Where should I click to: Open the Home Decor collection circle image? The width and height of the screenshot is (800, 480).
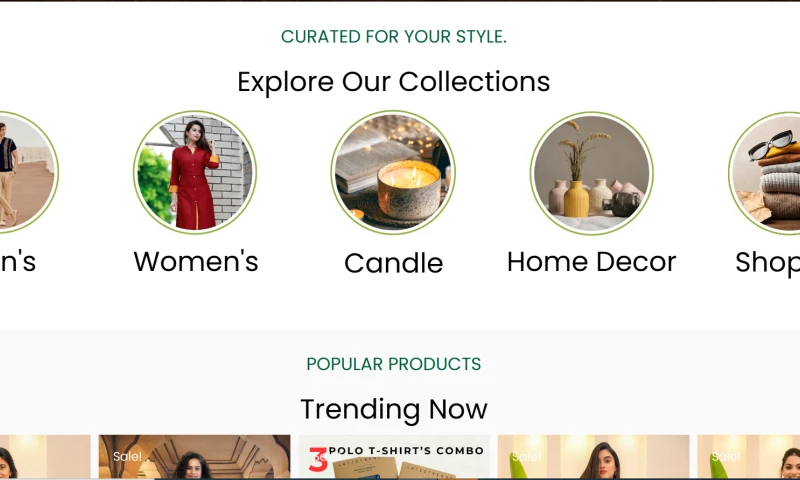pyautogui.click(x=592, y=173)
